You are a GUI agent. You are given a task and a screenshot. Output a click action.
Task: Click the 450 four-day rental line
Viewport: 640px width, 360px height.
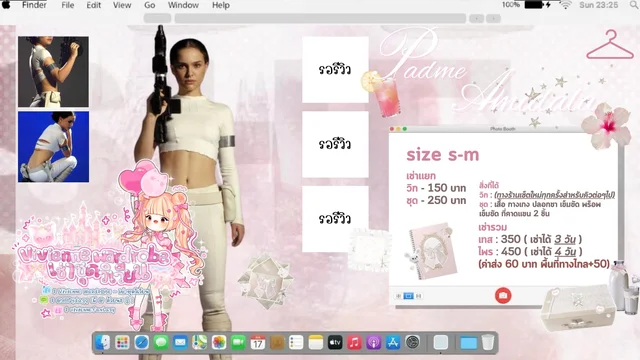point(530,251)
